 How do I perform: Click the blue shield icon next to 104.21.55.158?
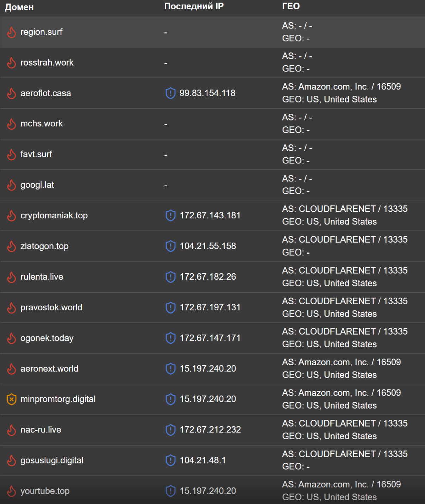(x=170, y=246)
